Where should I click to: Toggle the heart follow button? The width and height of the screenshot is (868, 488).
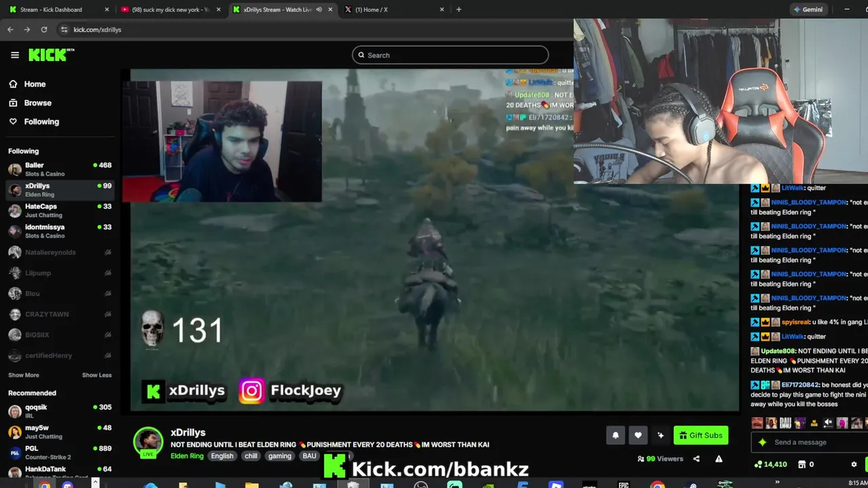(638, 436)
